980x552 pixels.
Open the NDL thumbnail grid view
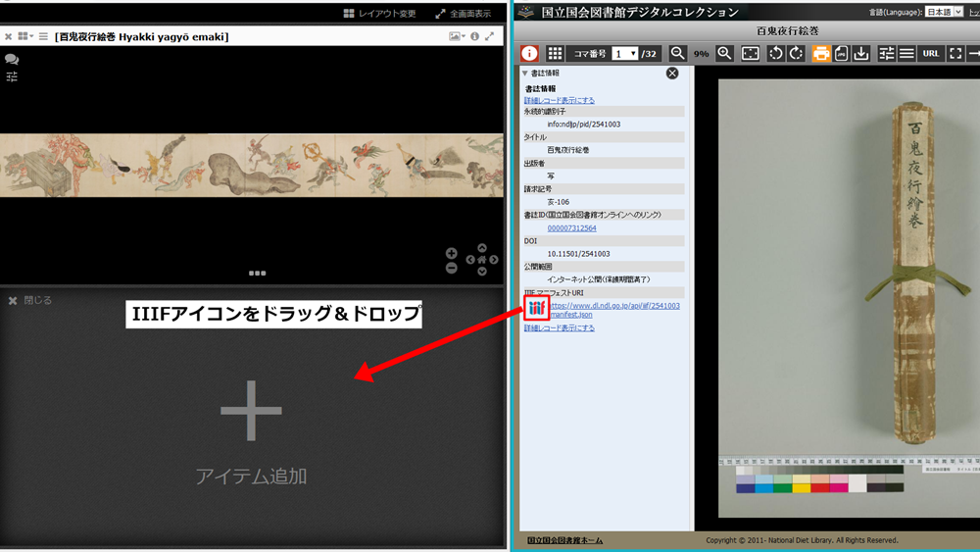(555, 54)
